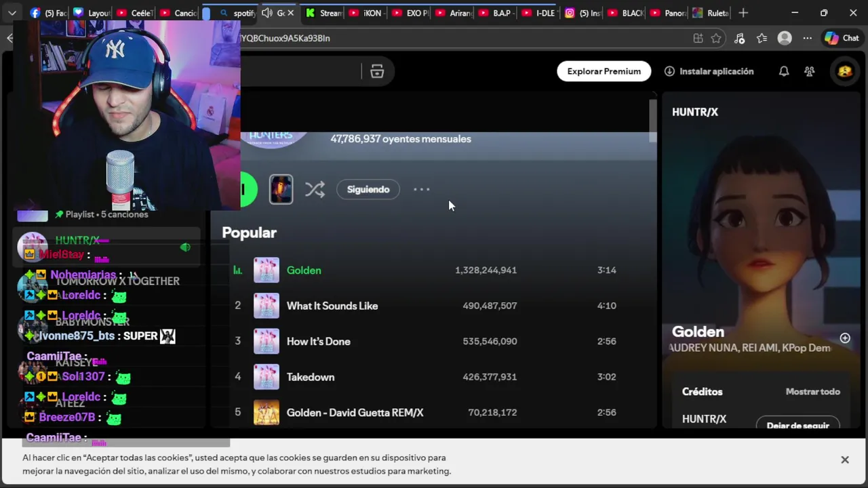Screen dimensions: 868x488
Task: Click the Golden album cover thumbnail in list
Action: (267, 270)
